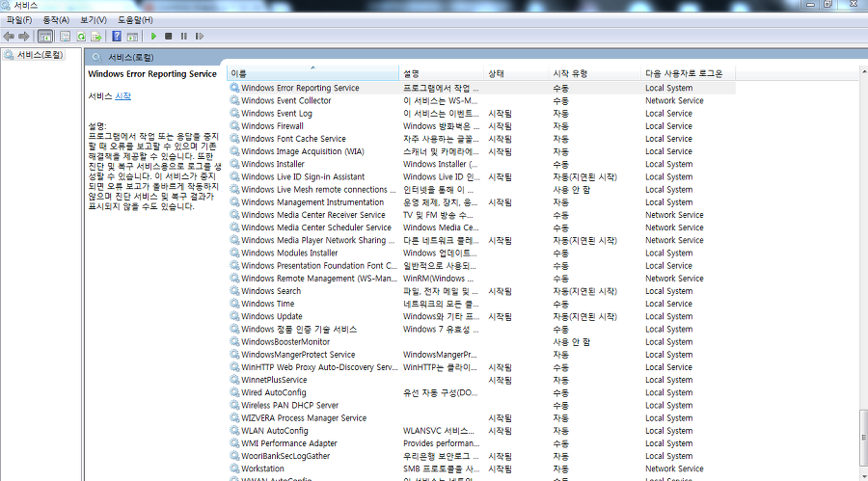Image resolution: width=868 pixels, height=481 pixels.
Task: Select the WindowsMangerProtect Service name
Action: pos(298,355)
